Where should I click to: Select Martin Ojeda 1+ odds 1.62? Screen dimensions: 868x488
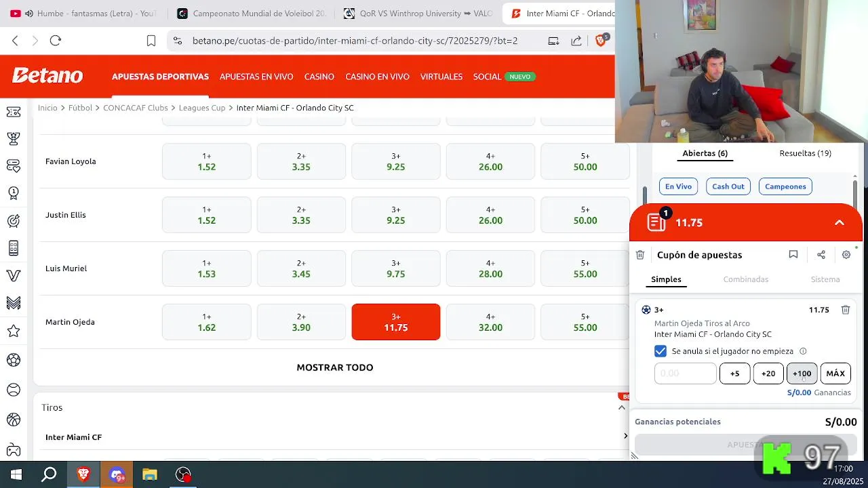206,322
